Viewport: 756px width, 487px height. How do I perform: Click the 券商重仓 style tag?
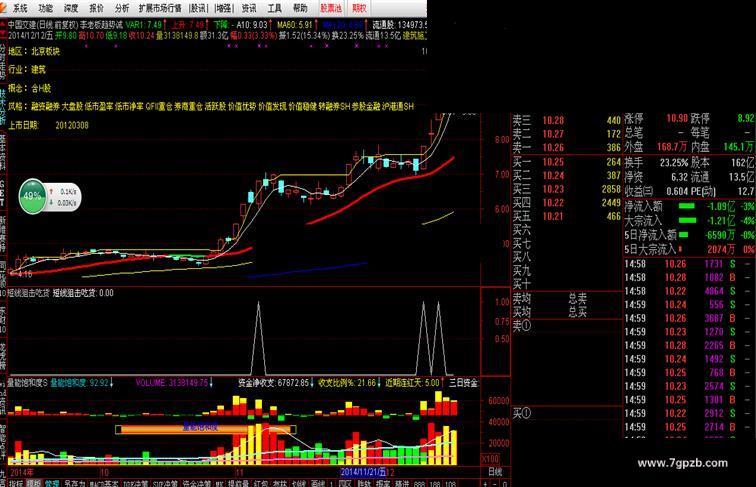[x=188, y=106]
